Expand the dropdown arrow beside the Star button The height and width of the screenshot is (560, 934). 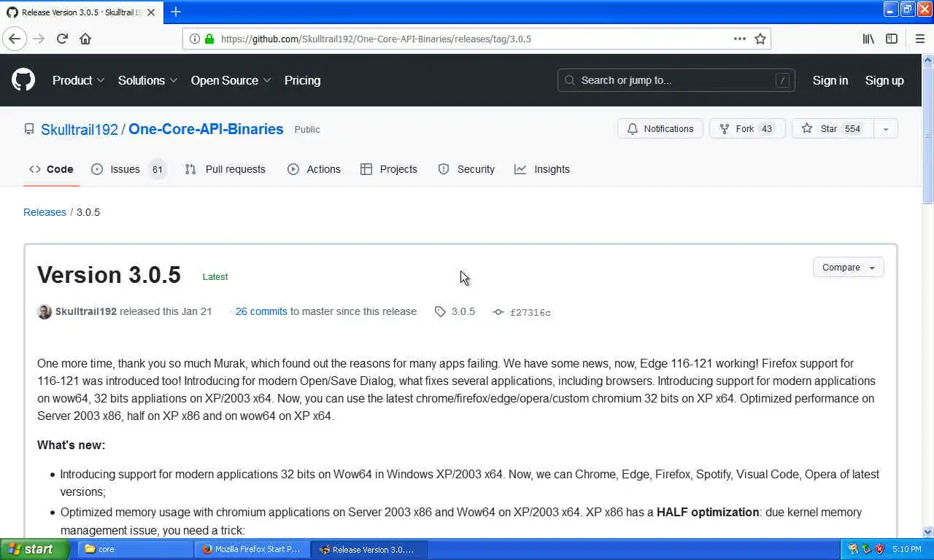pos(885,128)
